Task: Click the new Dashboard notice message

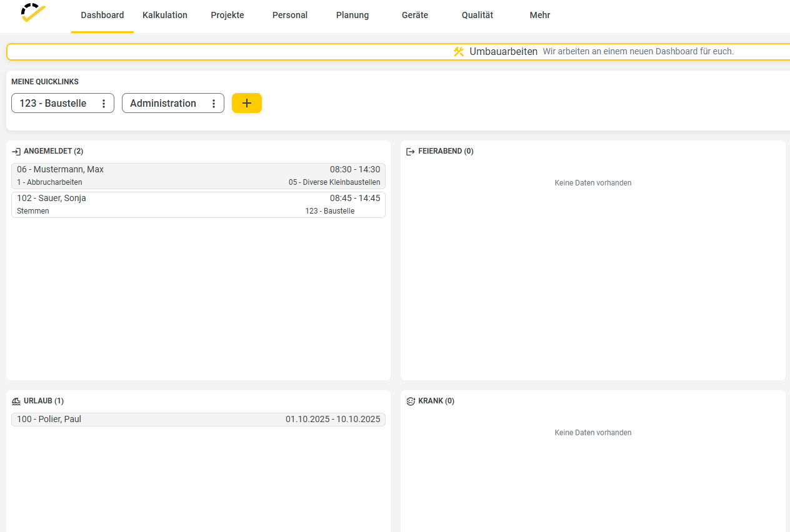Action: click(638, 51)
